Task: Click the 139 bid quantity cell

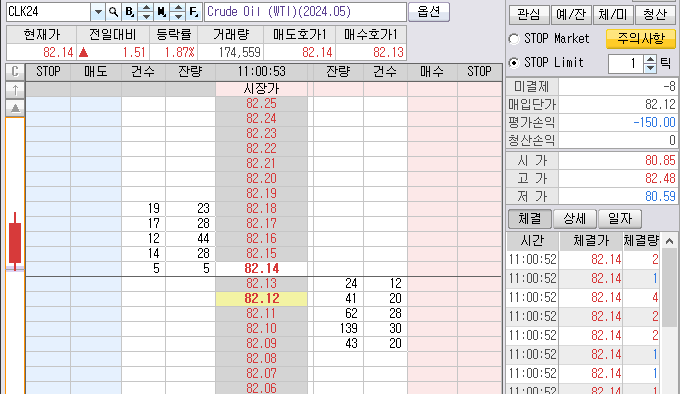Action: point(338,329)
